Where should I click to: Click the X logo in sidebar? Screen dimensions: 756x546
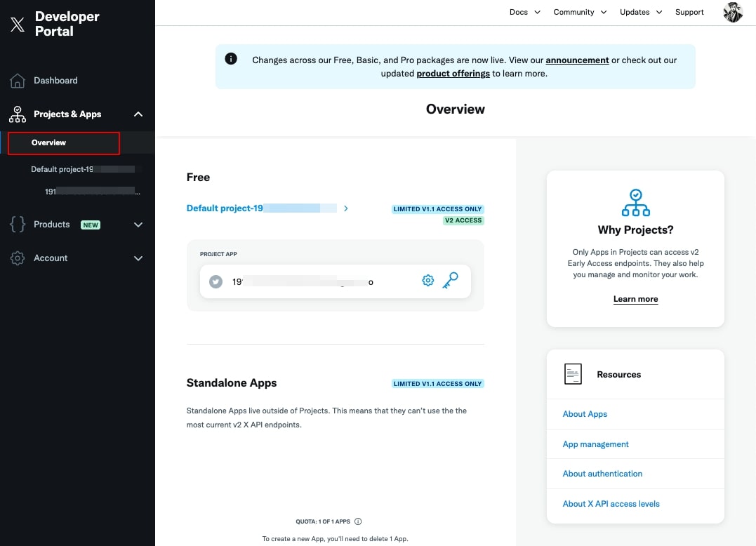point(18,25)
